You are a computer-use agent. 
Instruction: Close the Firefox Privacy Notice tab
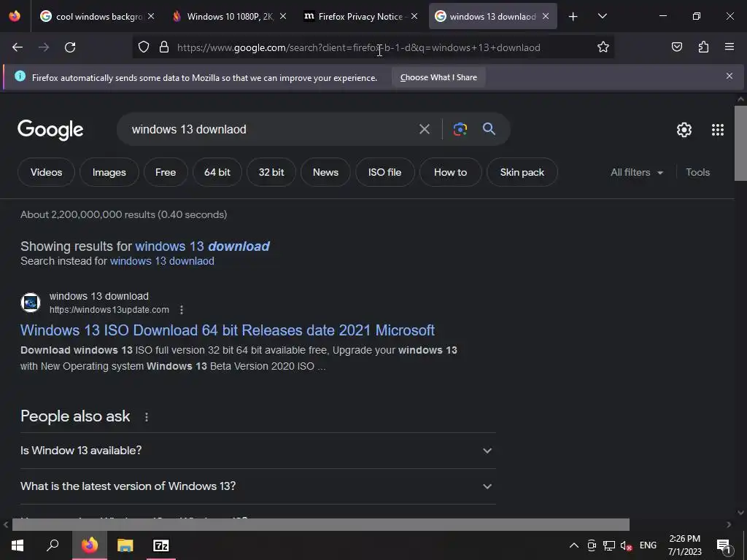(414, 17)
